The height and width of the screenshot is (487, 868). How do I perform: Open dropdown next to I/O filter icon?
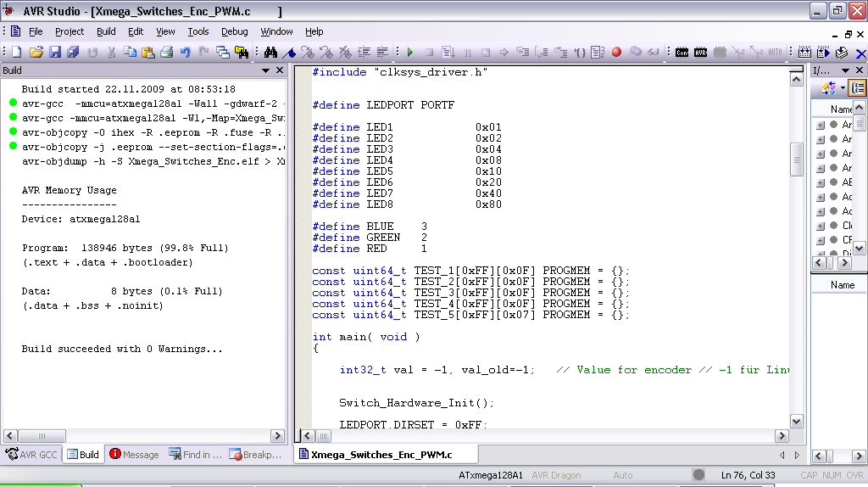(x=843, y=87)
